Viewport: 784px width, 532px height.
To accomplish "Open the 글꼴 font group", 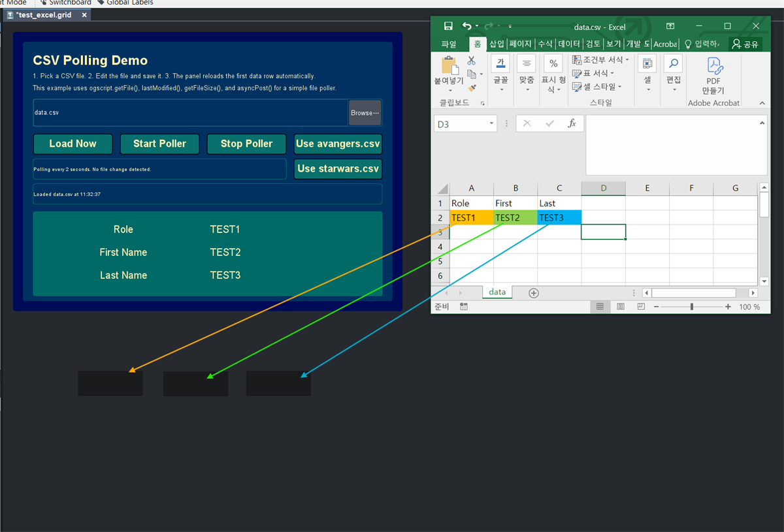I will pyautogui.click(x=501, y=73).
